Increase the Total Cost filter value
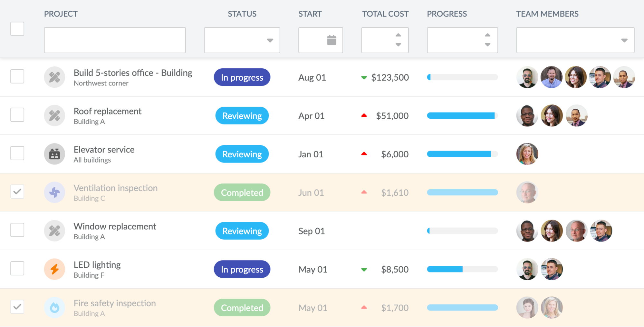 [398, 35]
